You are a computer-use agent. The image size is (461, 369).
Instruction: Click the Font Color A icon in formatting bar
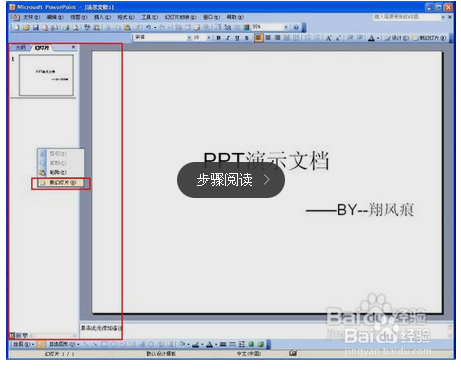click(371, 38)
